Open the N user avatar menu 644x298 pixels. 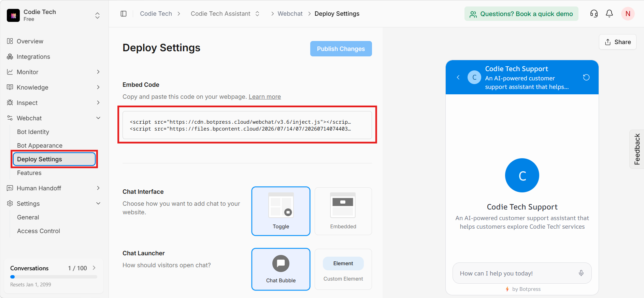click(628, 14)
